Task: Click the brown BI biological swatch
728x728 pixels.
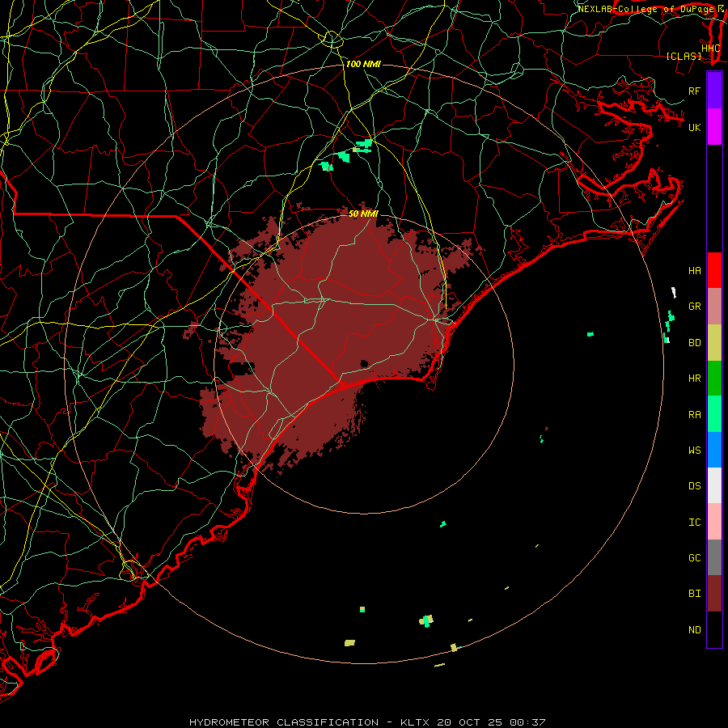Action: 714,594
